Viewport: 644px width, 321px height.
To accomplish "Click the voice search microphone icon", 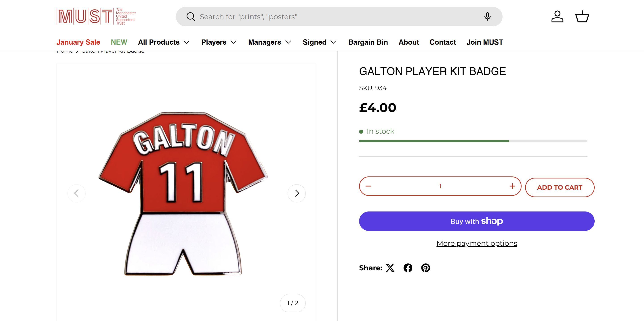I will [487, 17].
